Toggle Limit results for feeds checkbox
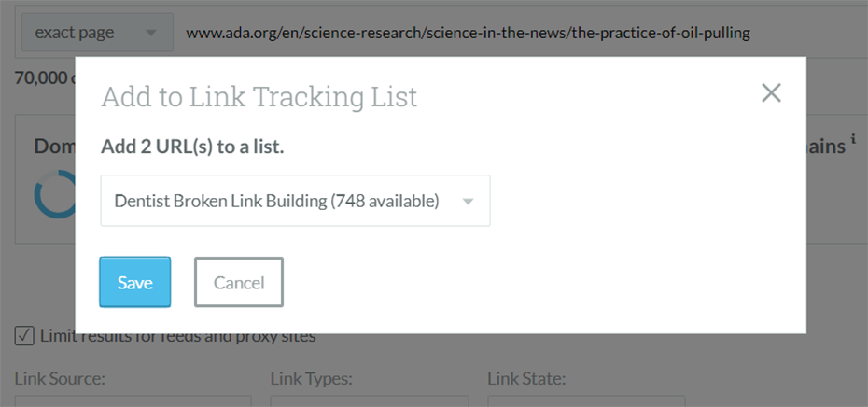Viewport: 868px width, 407px height. (24, 335)
